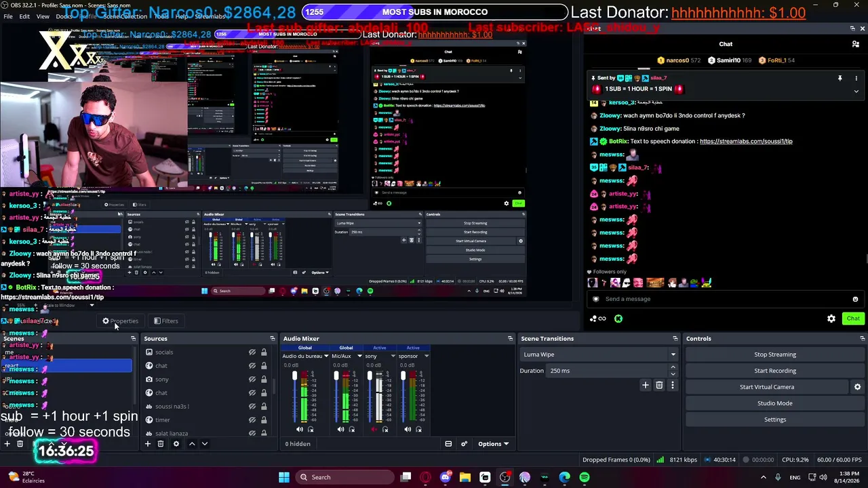Open the Discord icon in the taskbar
This screenshot has height=488, width=868.
(446, 477)
